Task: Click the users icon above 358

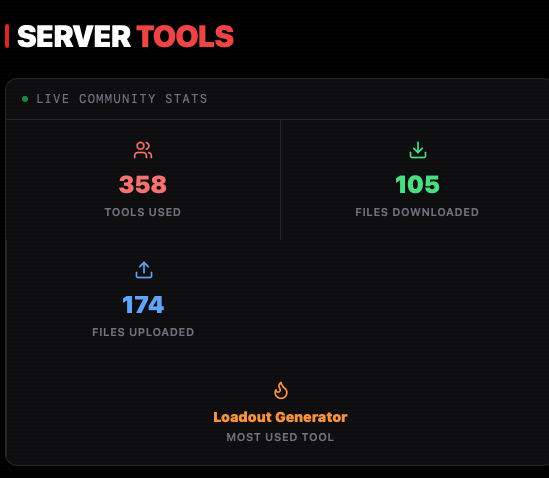Action: pyautogui.click(x=143, y=150)
